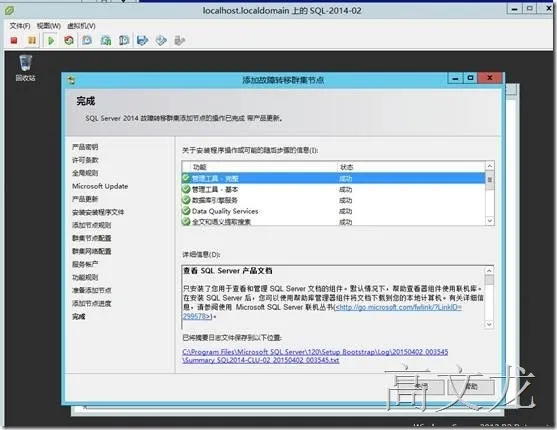Screen dimensions: 557x430
Task: Click the take snapshot toolbar icon
Action: click(x=87, y=41)
